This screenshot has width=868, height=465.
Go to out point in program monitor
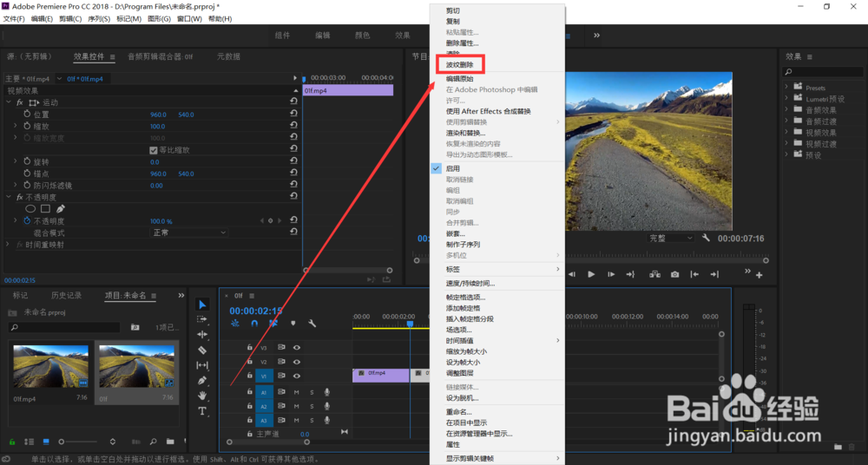pyautogui.click(x=630, y=274)
